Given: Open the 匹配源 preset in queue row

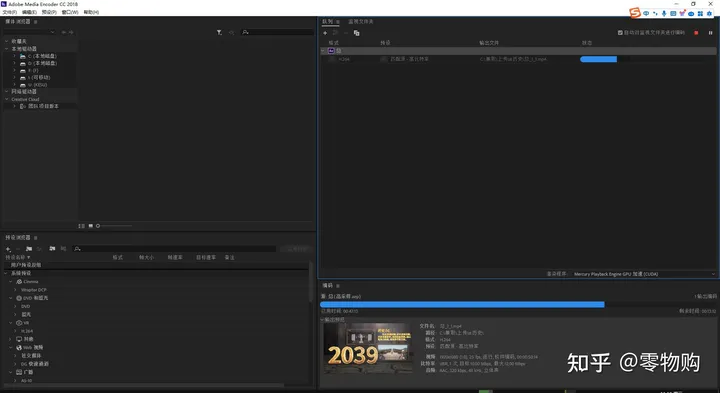Looking at the screenshot, I should point(410,59).
